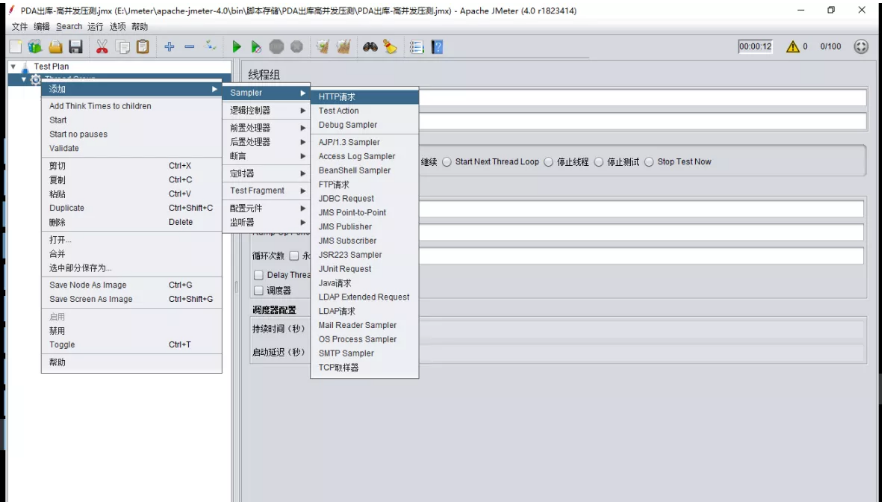
Task: Choose TCP取样器 menu entry
Action: [364, 367]
